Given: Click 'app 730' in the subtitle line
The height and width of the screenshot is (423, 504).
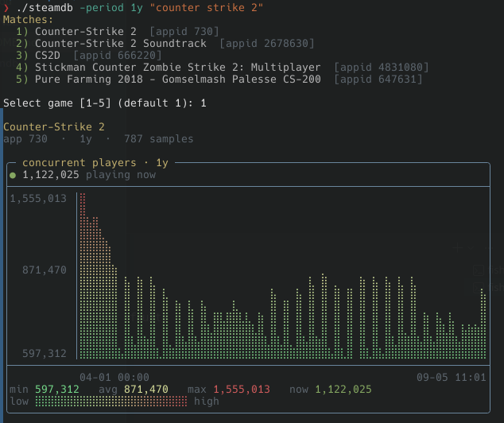Looking at the screenshot, I should point(25,139).
